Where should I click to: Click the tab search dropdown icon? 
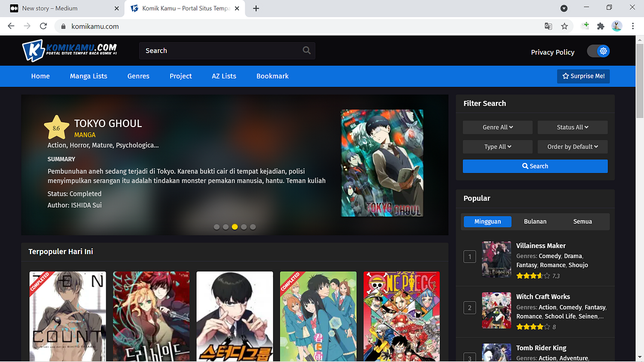click(x=564, y=8)
